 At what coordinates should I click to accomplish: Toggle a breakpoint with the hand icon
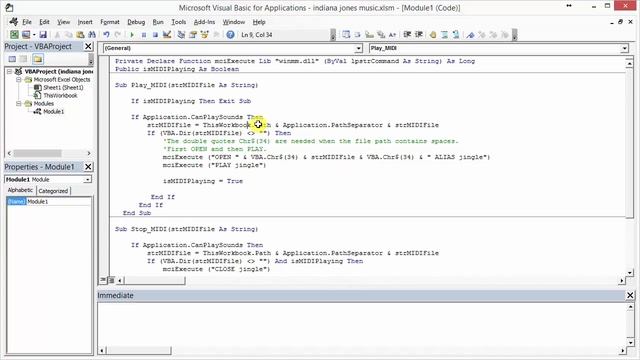click(433, 35)
